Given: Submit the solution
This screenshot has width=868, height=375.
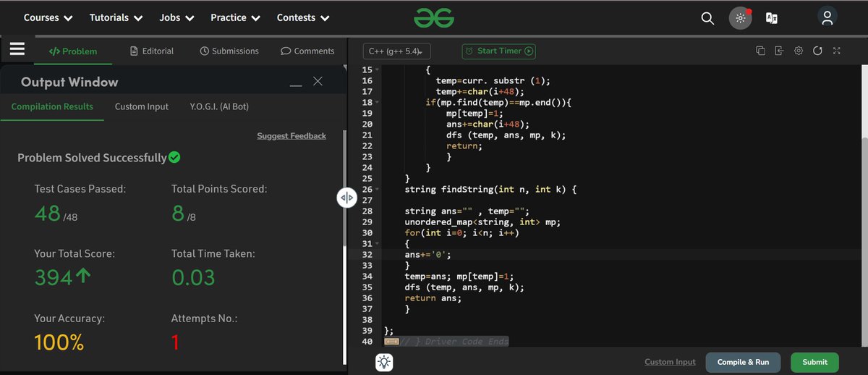Looking at the screenshot, I should [814, 362].
